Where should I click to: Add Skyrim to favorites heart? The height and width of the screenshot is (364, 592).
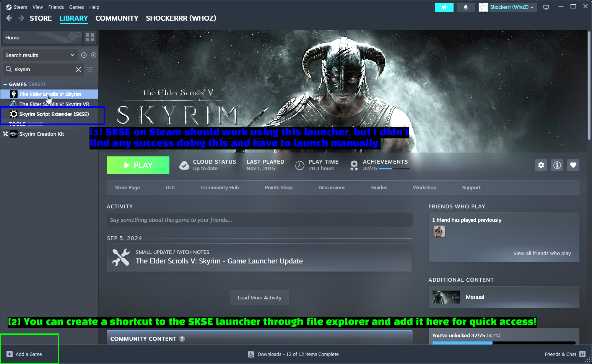pos(573,165)
